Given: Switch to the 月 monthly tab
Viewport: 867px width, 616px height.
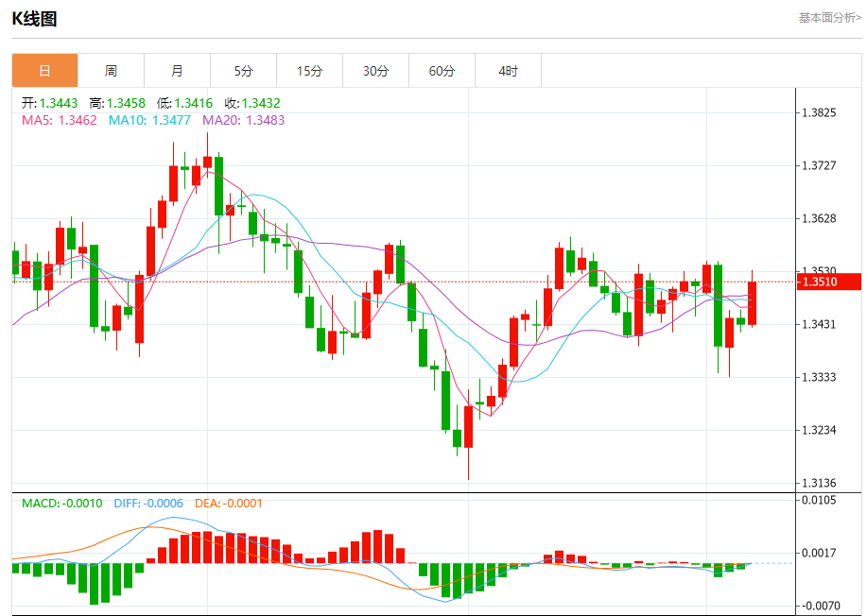Looking at the screenshot, I should pos(177,71).
